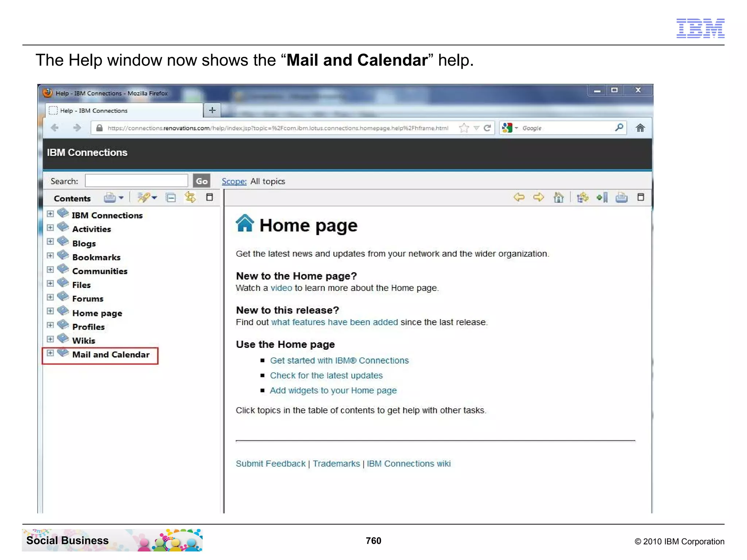The width and height of the screenshot is (747, 560).
Task: Go forward in help content pane
Action: coord(538,197)
